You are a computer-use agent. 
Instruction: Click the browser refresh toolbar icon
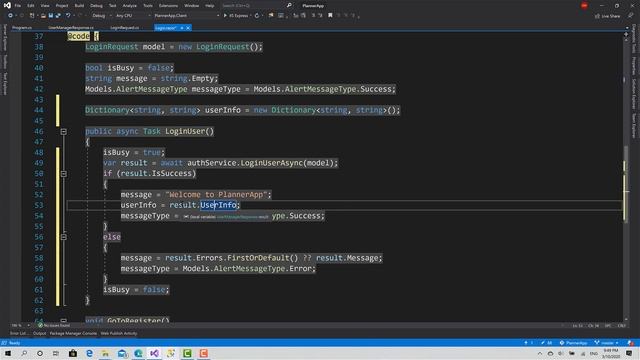(x=257, y=16)
